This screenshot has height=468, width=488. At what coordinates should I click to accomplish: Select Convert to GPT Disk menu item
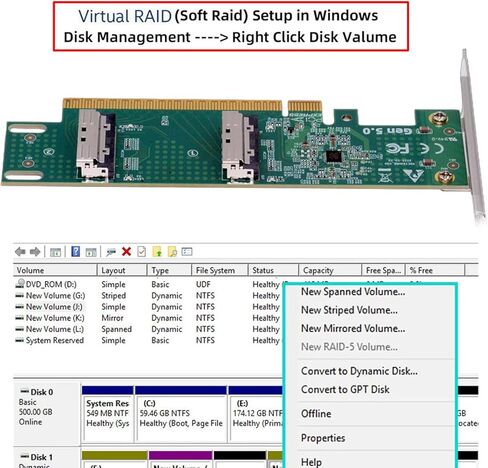click(x=345, y=389)
